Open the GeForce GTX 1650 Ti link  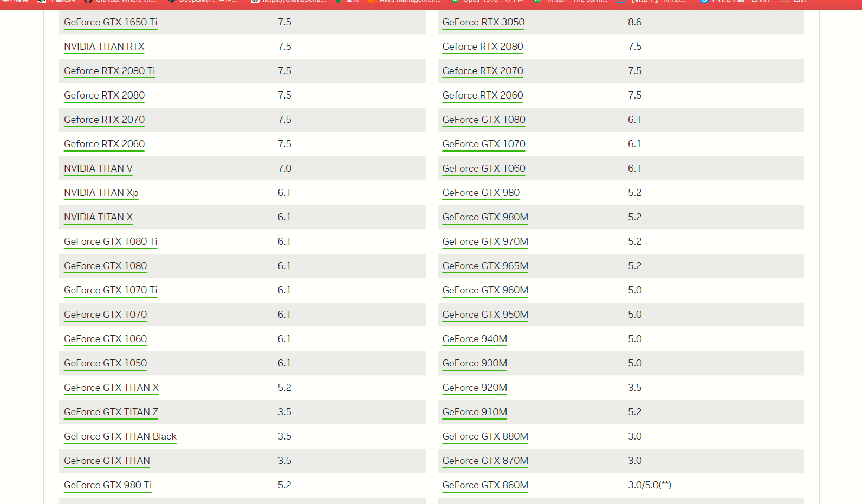[x=111, y=22]
